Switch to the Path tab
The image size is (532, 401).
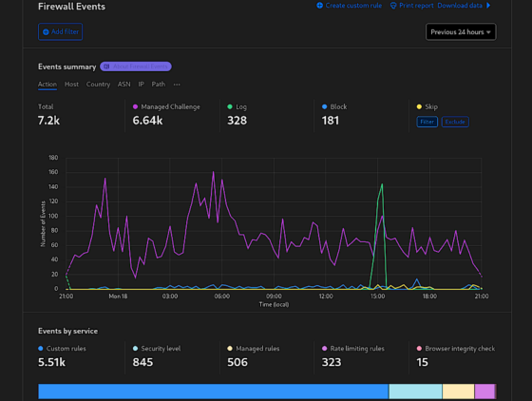pyautogui.click(x=159, y=85)
